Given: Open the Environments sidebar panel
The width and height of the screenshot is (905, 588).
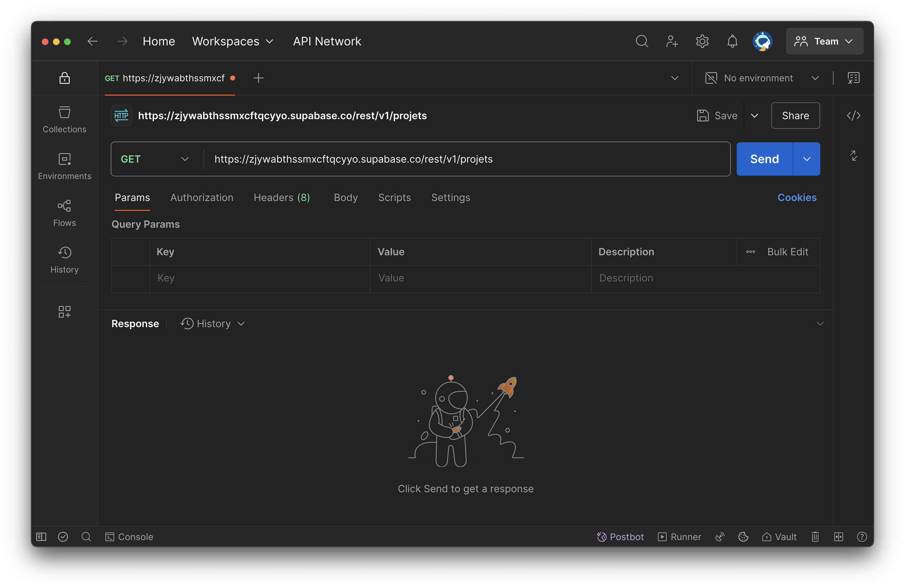Looking at the screenshot, I should 64,166.
